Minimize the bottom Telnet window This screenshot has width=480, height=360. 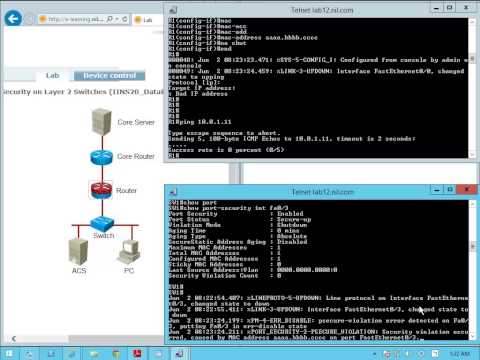pyautogui.click(x=436, y=190)
